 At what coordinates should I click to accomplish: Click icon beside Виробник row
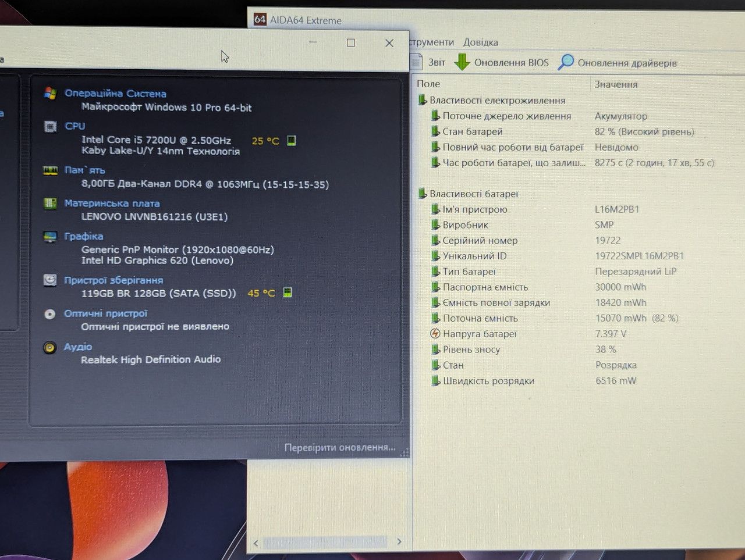[x=435, y=224]
